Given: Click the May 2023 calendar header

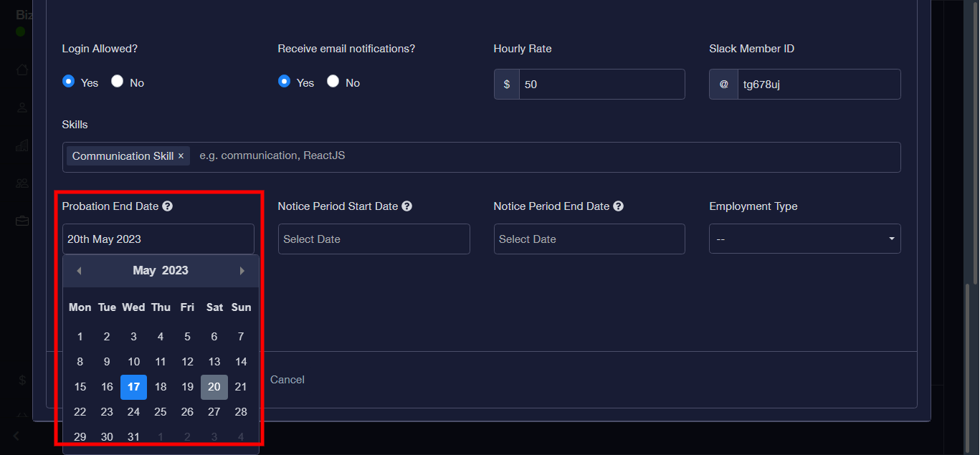Looking at the screenshot, I should [x=161, y=271].
